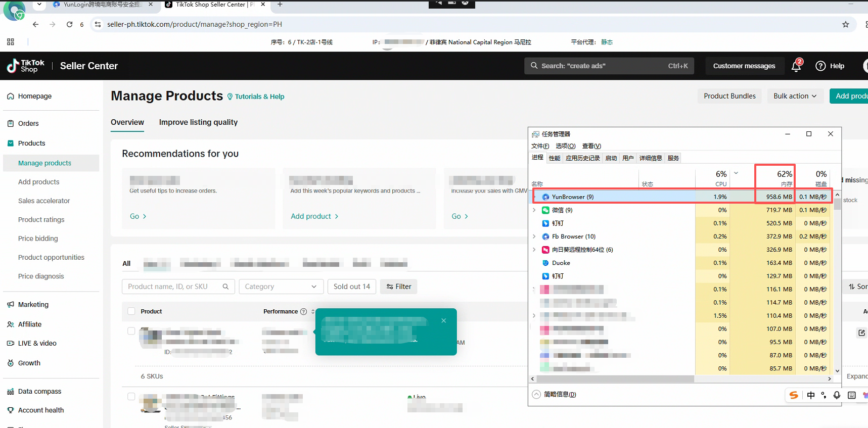Click the browser address bar URL
The height and width of the screenshot is (428, 868).
tap(195, 24)
